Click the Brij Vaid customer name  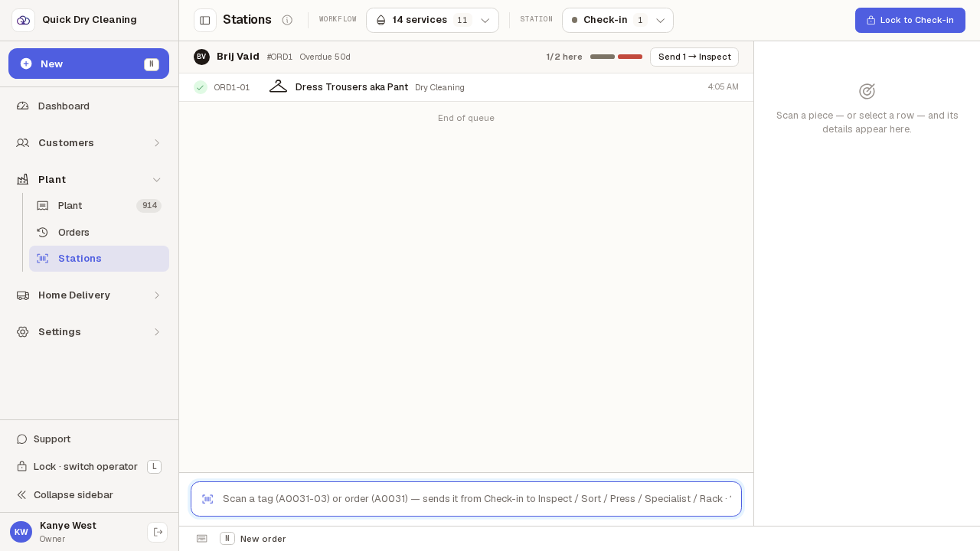238,57
